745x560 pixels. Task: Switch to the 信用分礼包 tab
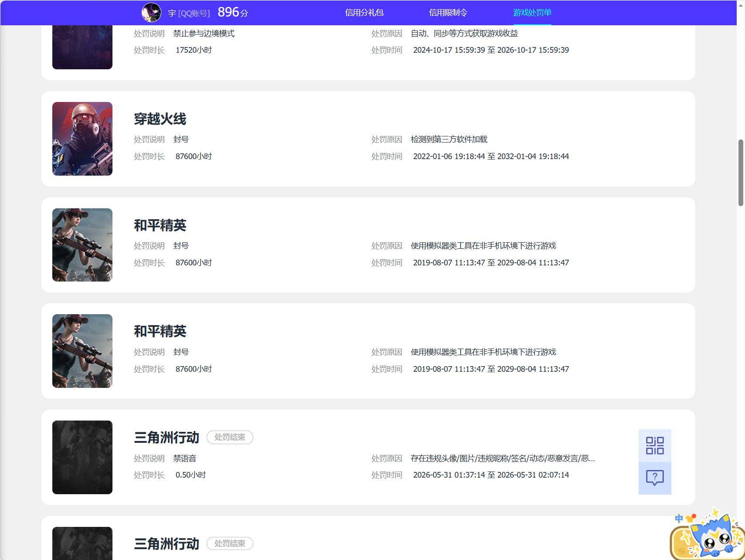click(364, 13)
